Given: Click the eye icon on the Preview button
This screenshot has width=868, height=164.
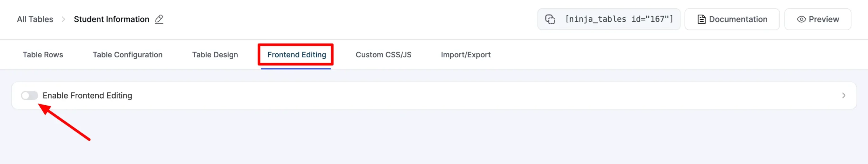Looking at the screenshot, I should (x=801, y=19).
